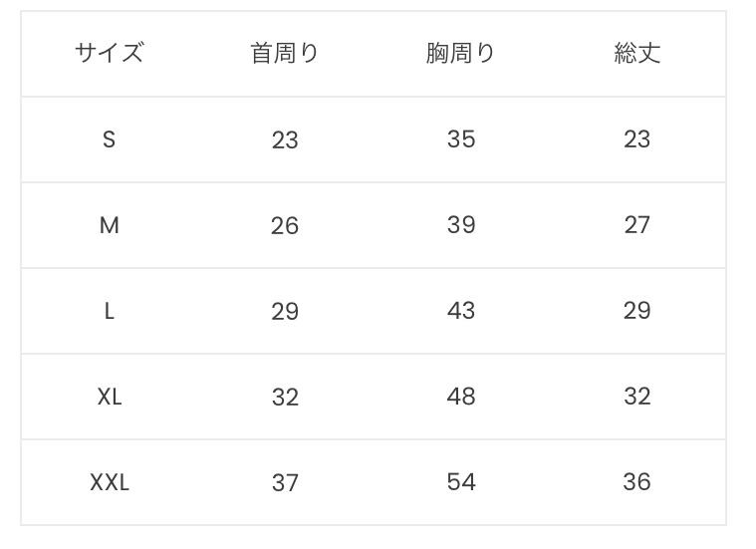Select chest value 43 in L row
The image size is (756, 549).
[460, 311]
